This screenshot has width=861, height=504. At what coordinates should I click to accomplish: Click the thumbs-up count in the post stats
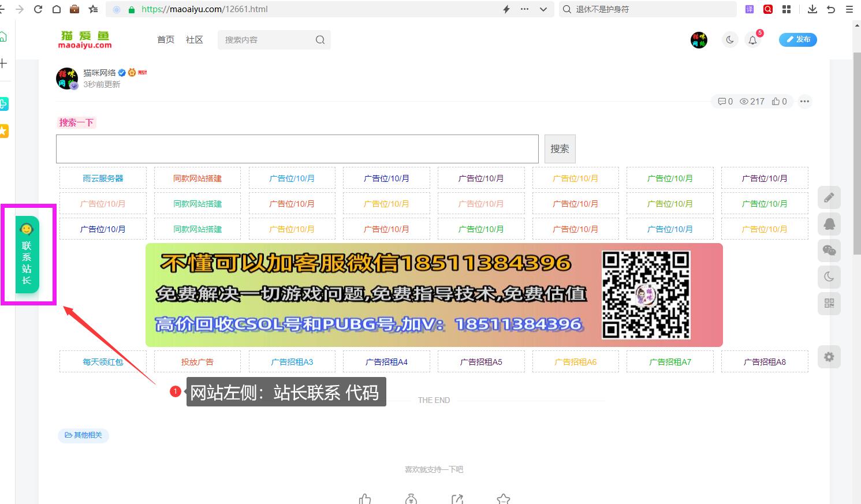[779, 102]
